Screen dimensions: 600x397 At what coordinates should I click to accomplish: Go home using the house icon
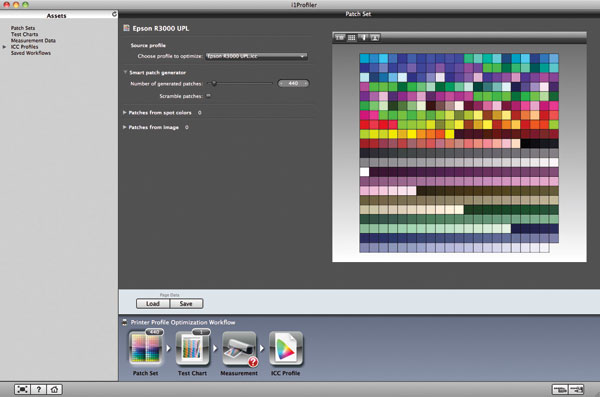pos(54,389)
